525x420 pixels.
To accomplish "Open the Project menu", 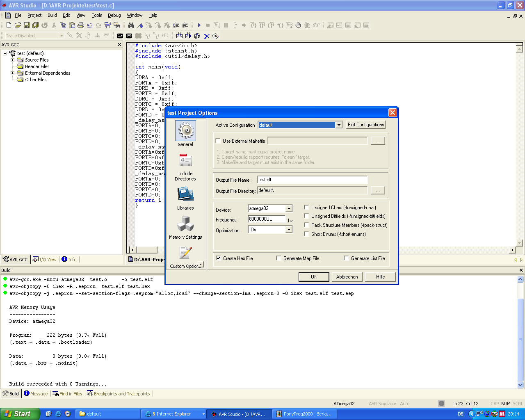I will coord(34,15).
